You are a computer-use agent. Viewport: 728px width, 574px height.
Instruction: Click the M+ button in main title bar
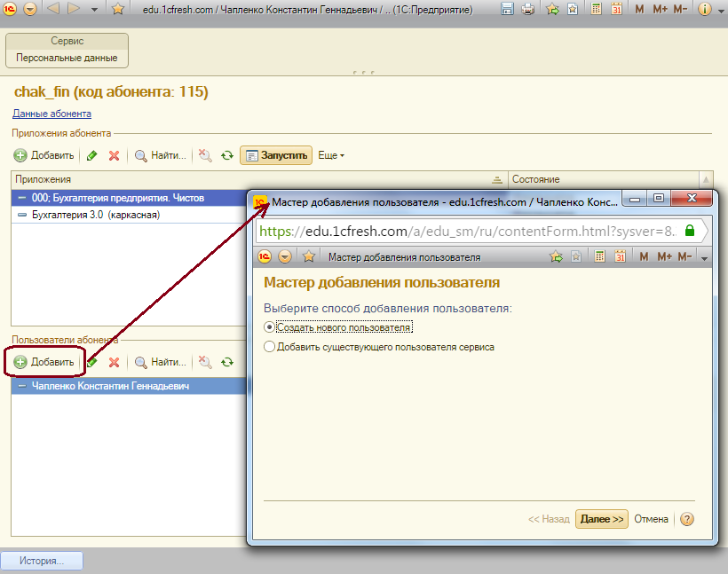coord(660,9)
